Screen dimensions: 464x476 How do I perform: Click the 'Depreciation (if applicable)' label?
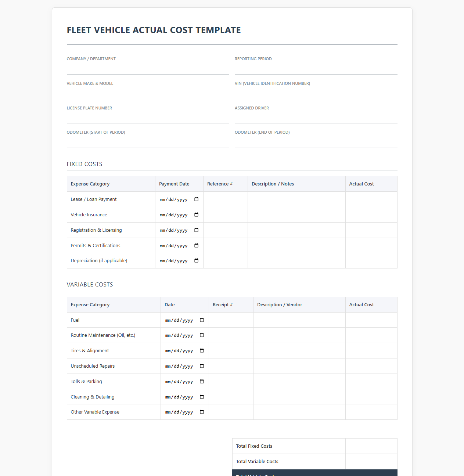pos(99,261)
